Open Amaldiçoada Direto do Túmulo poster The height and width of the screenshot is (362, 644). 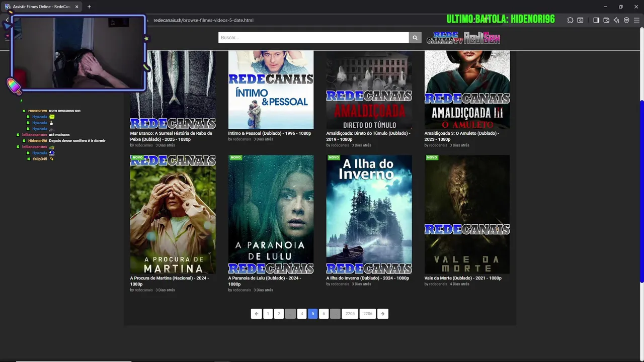coord(369,89)
